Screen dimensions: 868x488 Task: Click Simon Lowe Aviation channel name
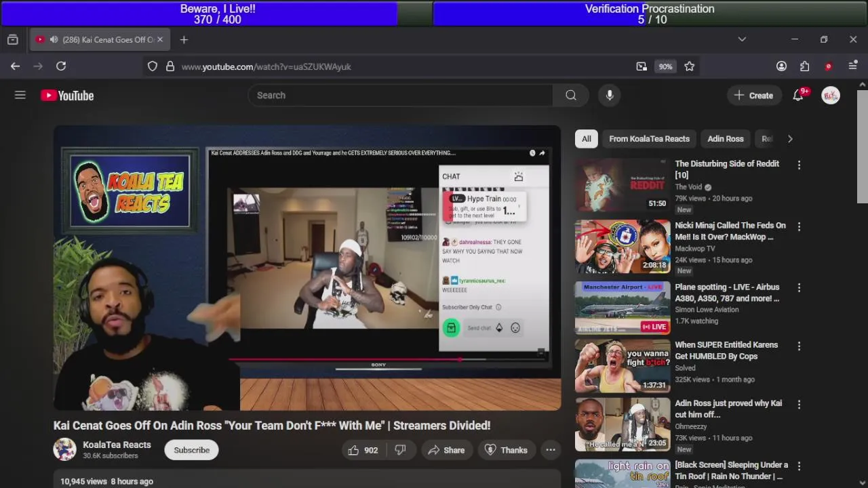707,310
